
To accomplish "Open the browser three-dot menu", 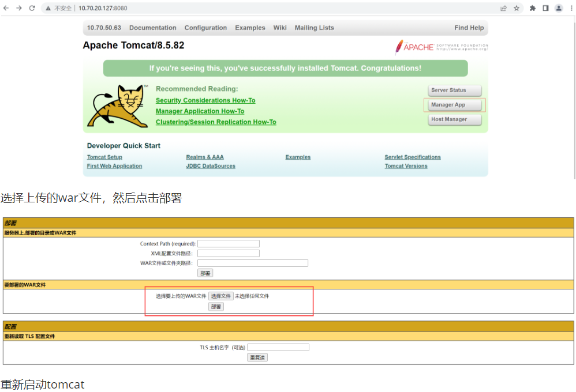I will pyautogui.click(x=571, y=8).
